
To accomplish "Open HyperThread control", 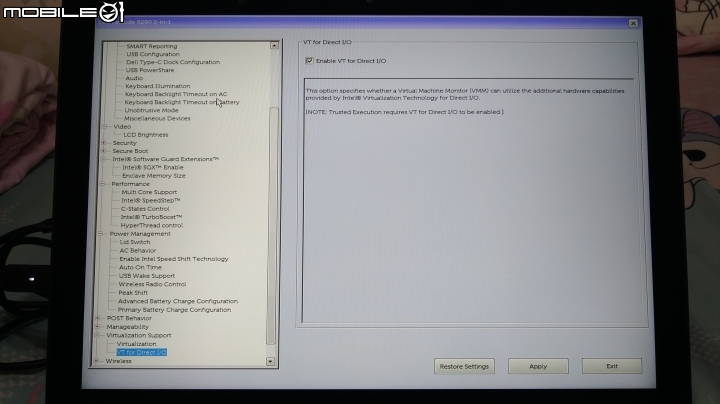I will pyautogui.click(x=152, y=225).
